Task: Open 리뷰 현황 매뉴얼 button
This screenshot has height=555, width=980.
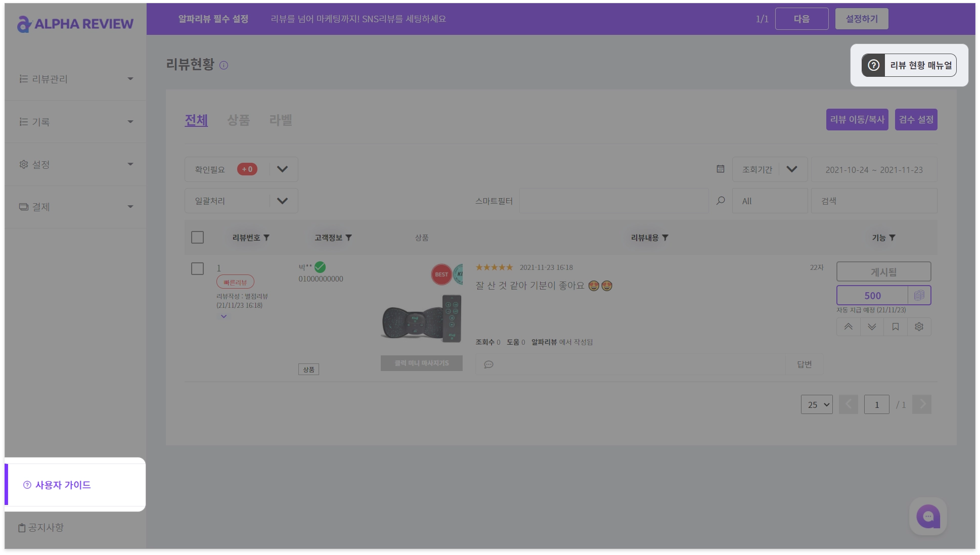Action: coord(909,65)
